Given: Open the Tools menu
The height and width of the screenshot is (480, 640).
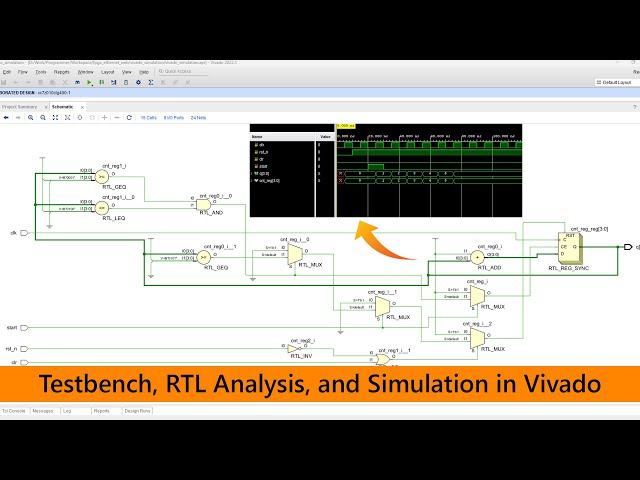Looking at the screenshot, I should coord(41,72).
